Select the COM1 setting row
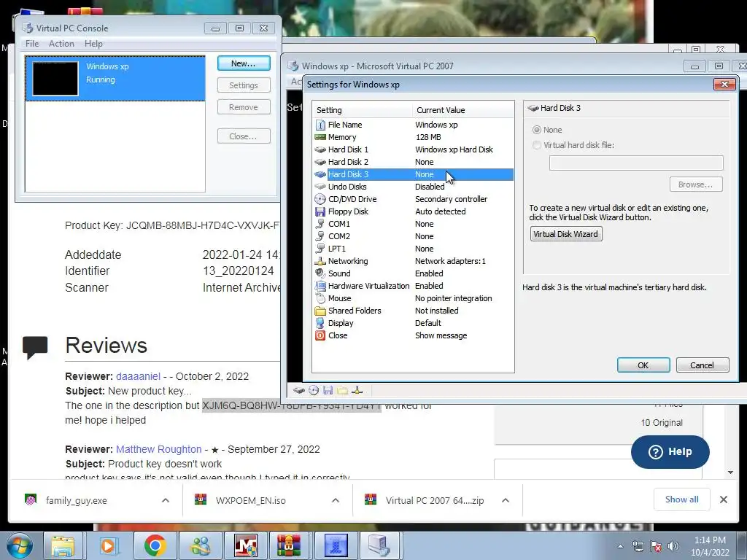The width and height of the screenshot is (747, 560). pyautogui.click(x=414, y=224)
